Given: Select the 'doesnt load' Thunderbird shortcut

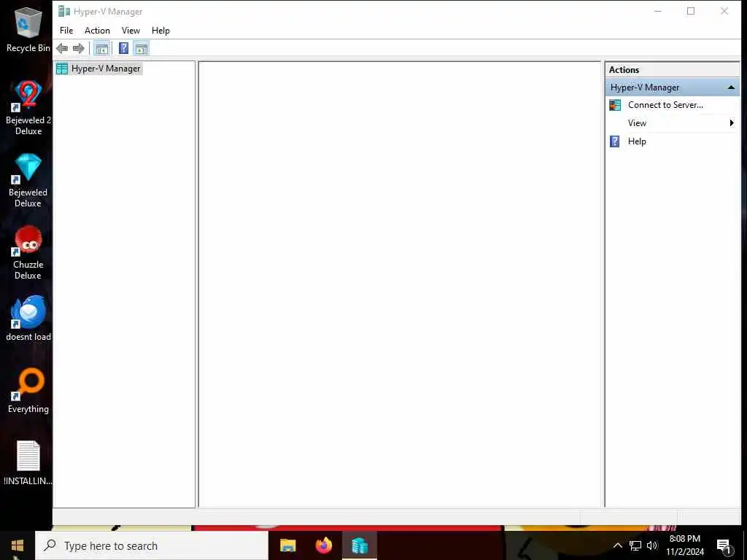Looking at the screenshot, I should tap(28, 319).
